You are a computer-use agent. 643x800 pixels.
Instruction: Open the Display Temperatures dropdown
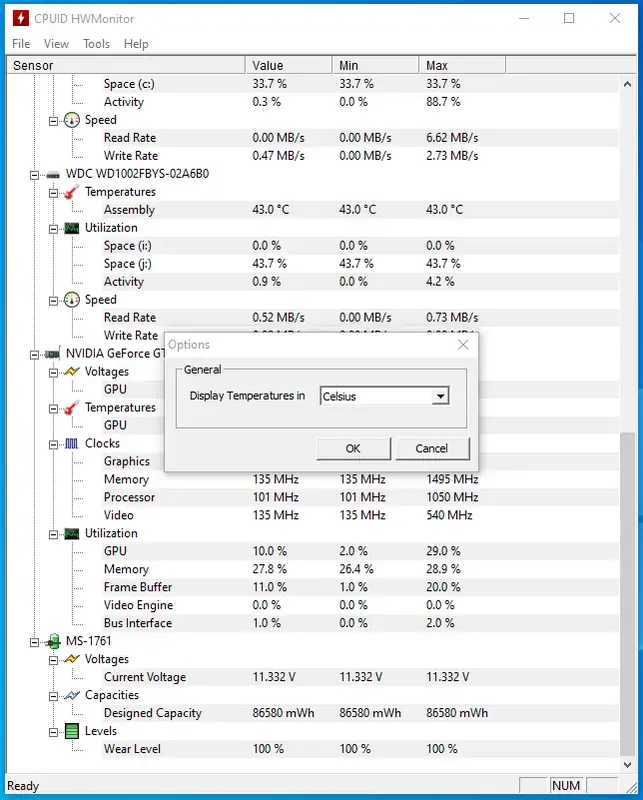[439, 397]
